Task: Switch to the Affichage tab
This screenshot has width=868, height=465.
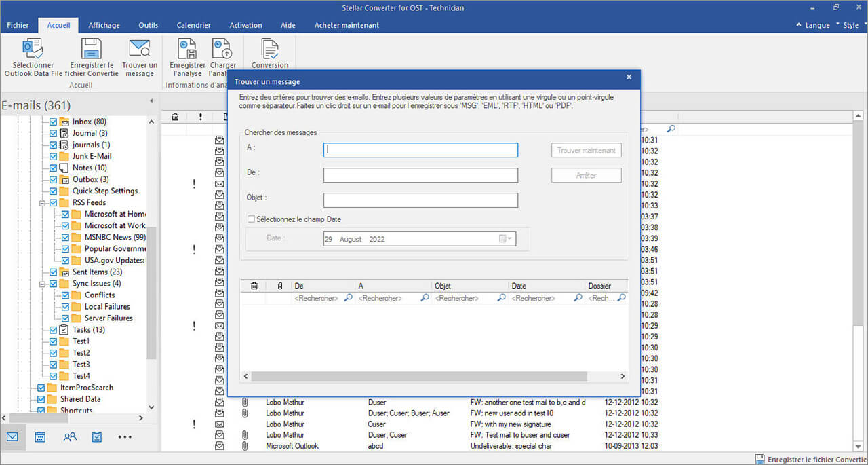Action: (x=104, y=25)
